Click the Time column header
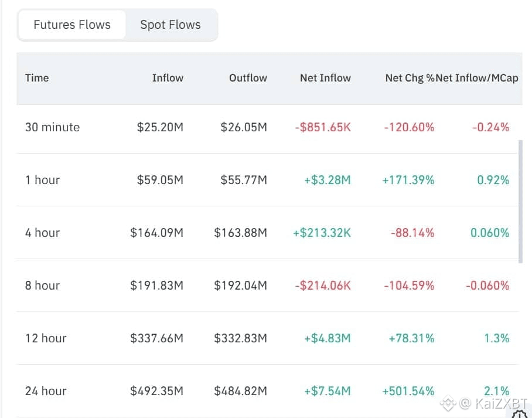The image size is (532, 418). click(x=37, y=78)
